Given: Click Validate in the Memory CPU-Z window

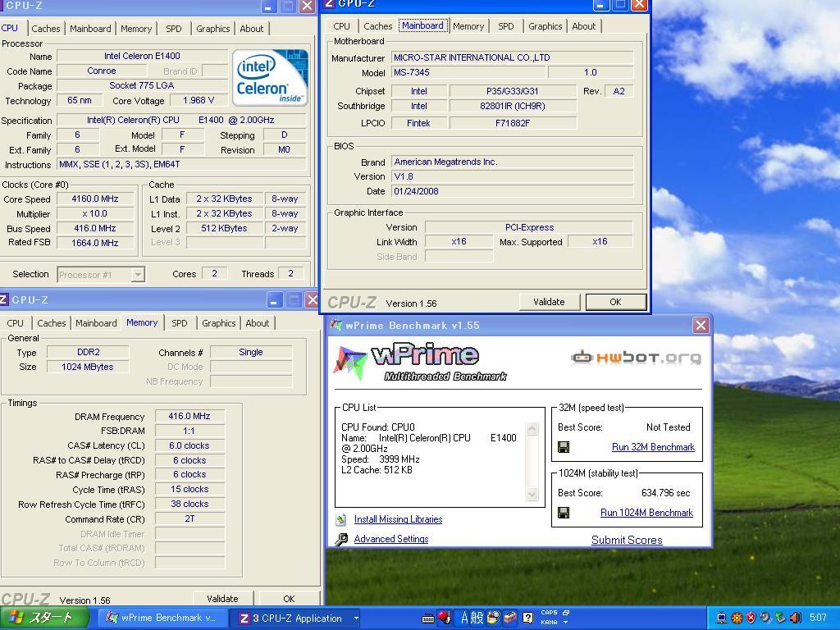Looking at the screenshot, I should point(222,598).
